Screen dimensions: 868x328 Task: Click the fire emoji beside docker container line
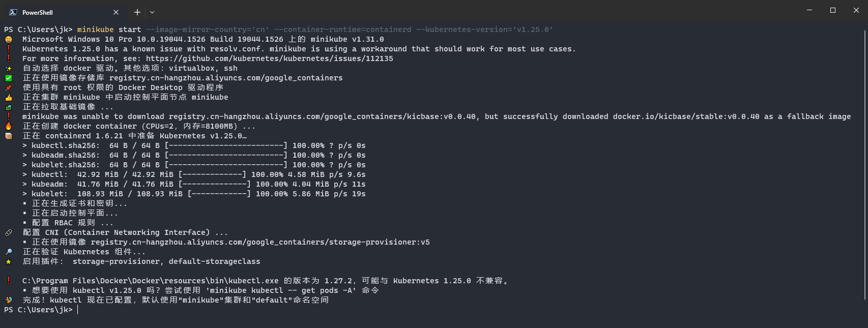pyautogui.click(x=9, y=126)
